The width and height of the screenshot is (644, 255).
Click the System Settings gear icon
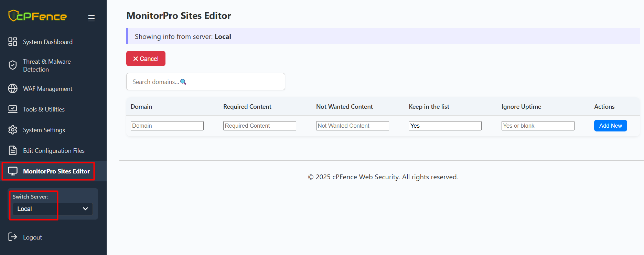click(13, 130)
